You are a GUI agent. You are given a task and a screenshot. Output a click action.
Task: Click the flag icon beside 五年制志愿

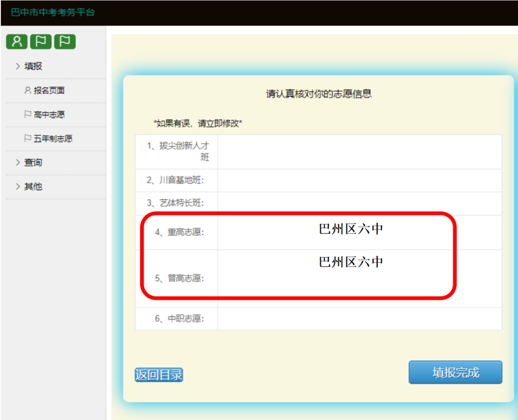28,139
